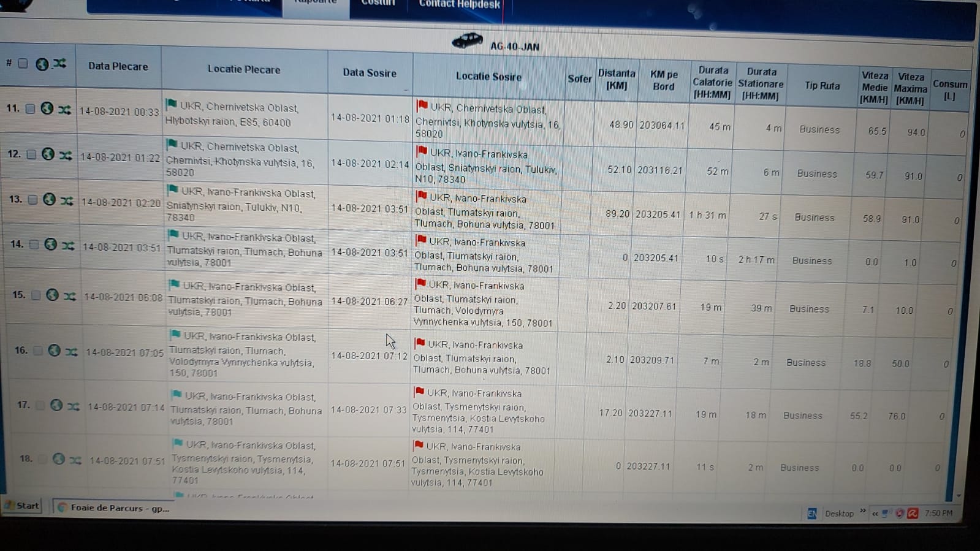This screenshot has width=980, height=551.
Task: Sort by Tip Ruta column header
Action: pyautogui.click(x=822, y=86)
